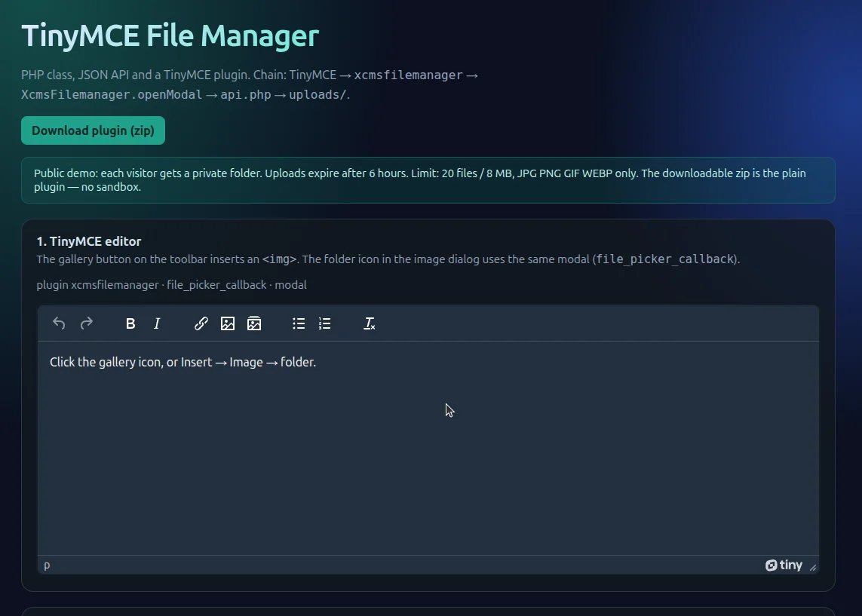
Task: Click the public demo notice text
Action: (x=420, y=179)
